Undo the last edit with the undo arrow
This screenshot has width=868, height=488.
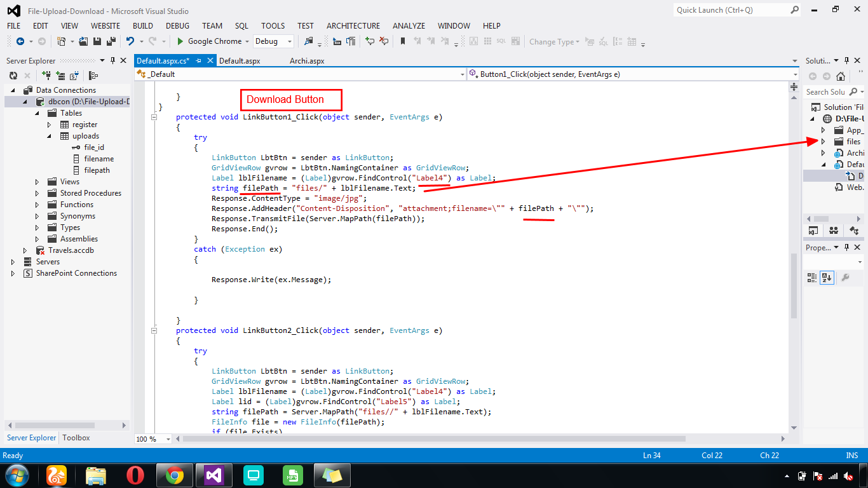pos(130,41)
